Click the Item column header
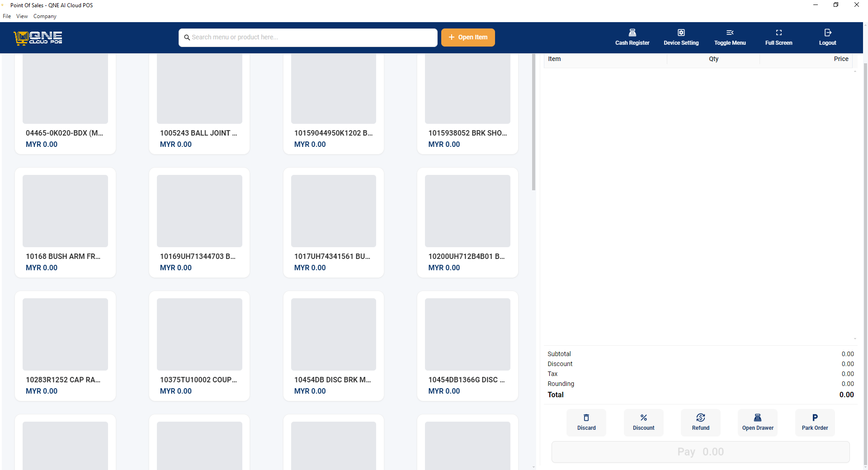Viewport: 868px width, 470px height. (554, 59)
